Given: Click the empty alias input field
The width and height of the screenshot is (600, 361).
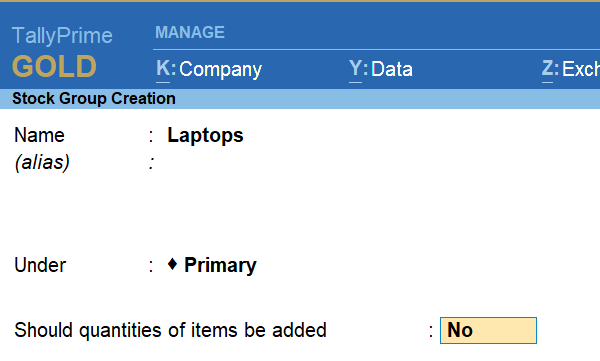Looking at the screenshot, I should 268,162.
